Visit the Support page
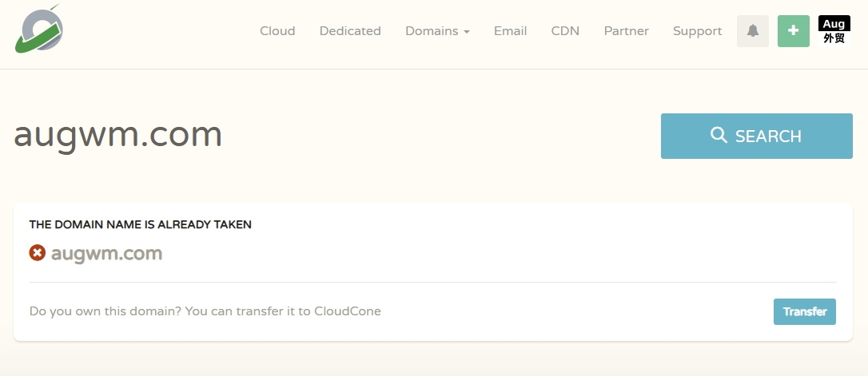 pyautogui.click(x=697, y=31)
